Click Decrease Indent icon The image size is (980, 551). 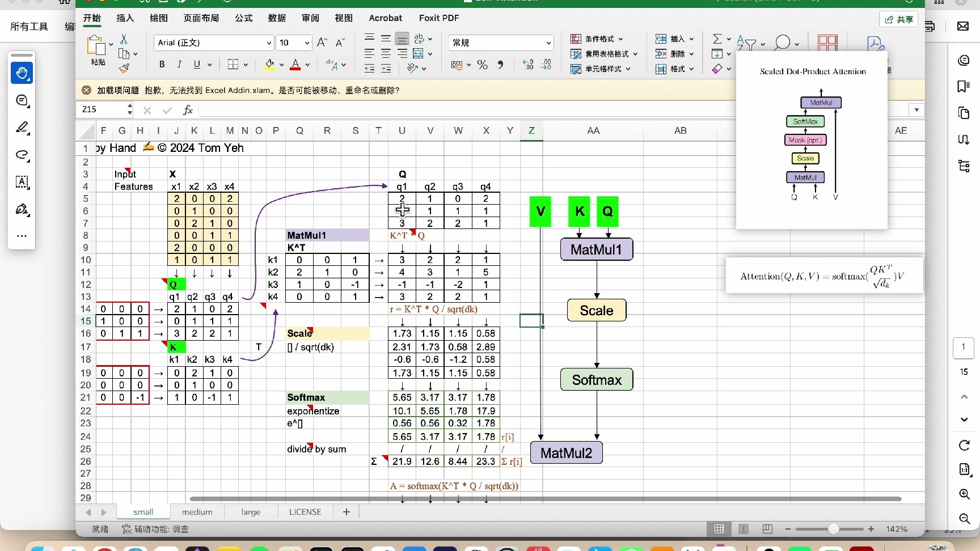tap(369, 69)
